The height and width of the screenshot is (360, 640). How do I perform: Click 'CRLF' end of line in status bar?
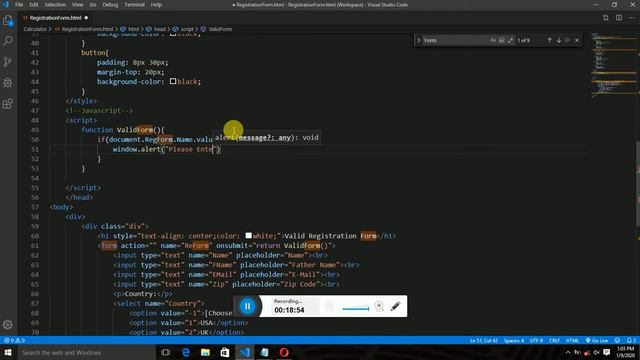(554, 340)
